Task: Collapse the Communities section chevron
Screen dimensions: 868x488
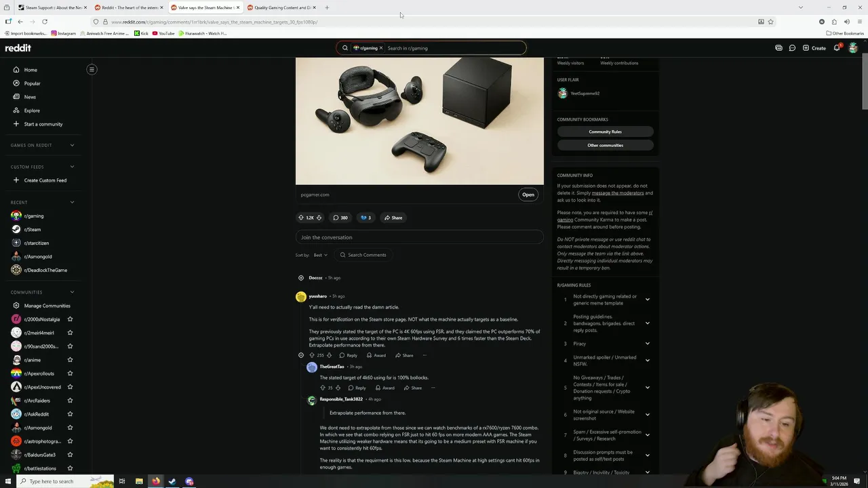Action: (x=72, y=292)
